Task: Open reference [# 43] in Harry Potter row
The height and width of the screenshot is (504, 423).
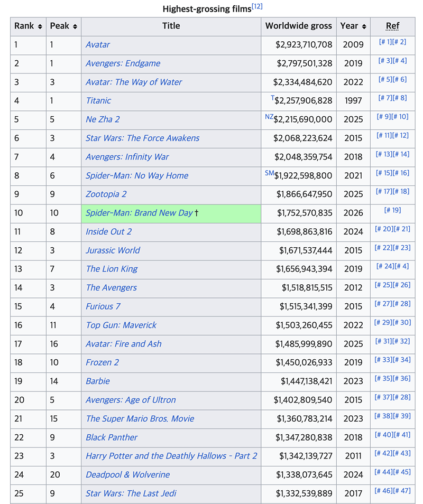Action: click(x=402, y=453)
